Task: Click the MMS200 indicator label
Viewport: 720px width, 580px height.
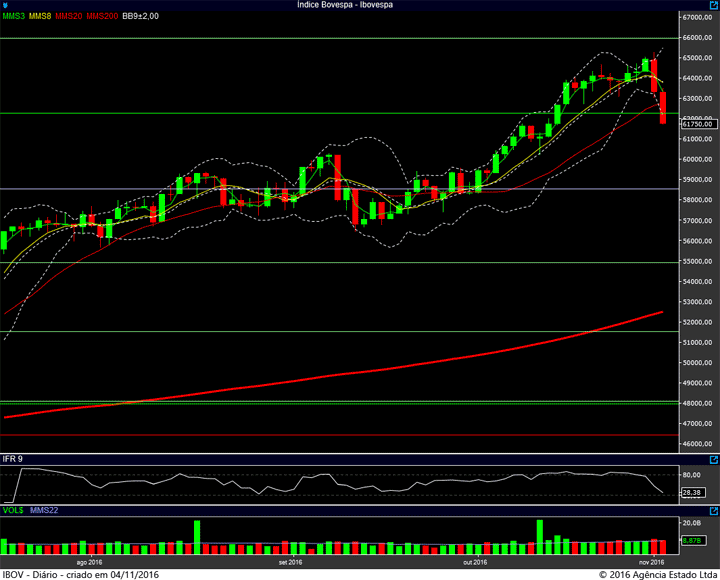Action: (102, 16)
